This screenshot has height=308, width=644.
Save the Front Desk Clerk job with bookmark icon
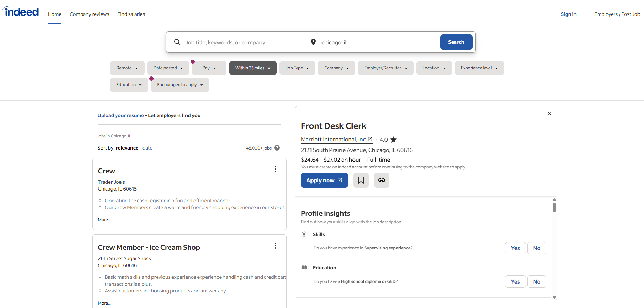pos(361,180)
